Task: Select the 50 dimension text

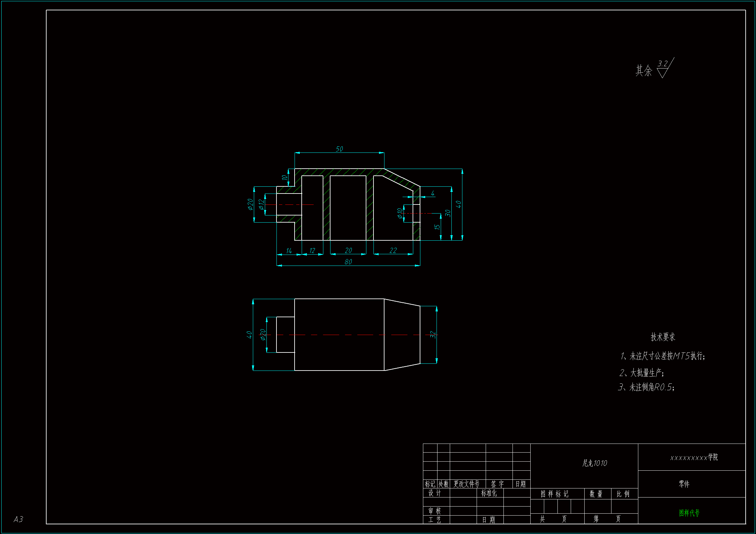Action: (x=339, y=149)
